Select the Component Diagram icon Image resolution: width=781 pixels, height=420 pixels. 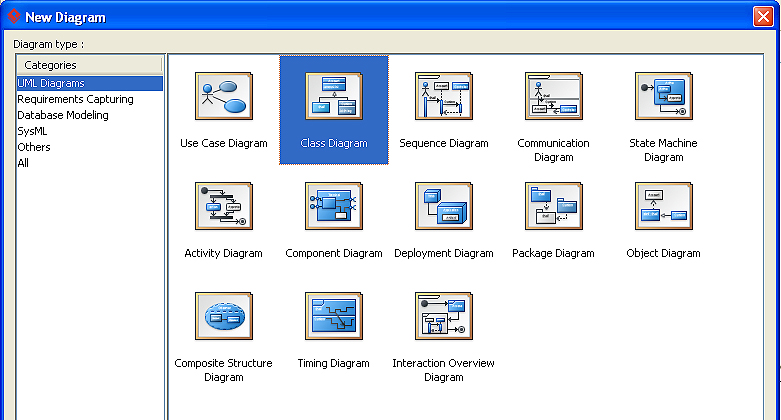[x=334, y=207]
